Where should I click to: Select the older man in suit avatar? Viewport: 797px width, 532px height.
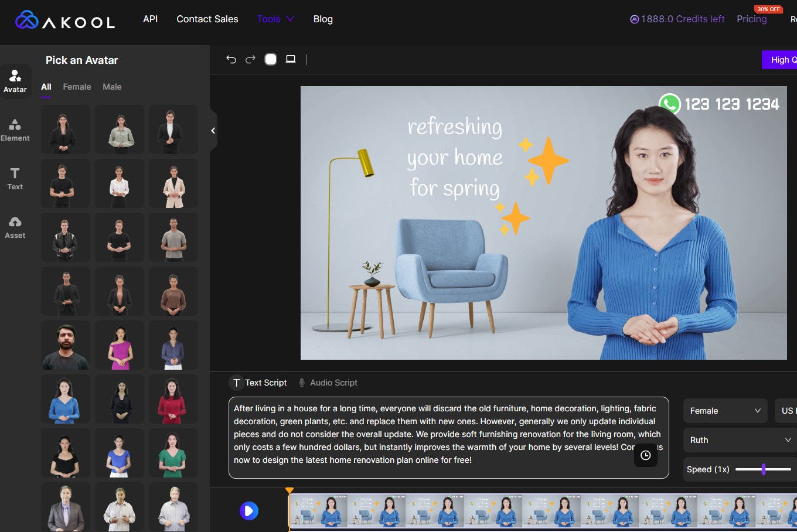coord(66,507)
